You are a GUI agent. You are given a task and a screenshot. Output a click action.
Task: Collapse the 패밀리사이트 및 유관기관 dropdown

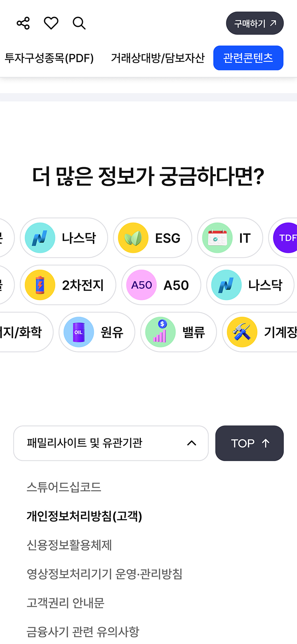click(x=111, y=443)
